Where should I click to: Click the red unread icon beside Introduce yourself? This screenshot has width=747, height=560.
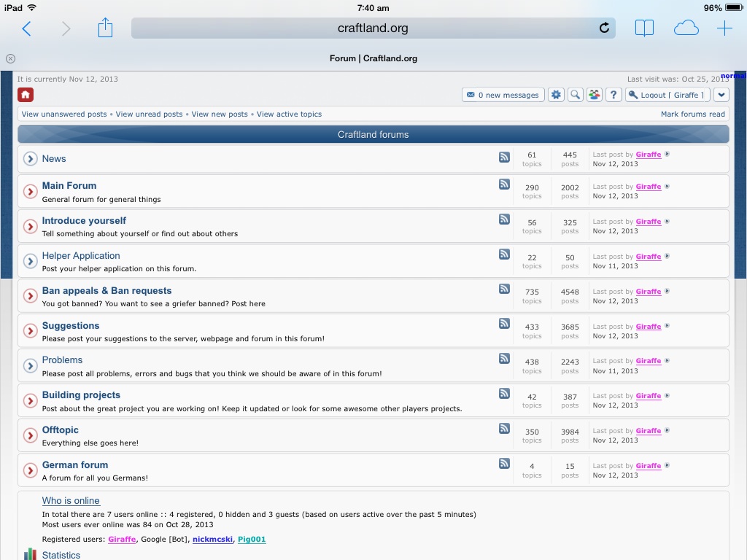tap(30, 226)
